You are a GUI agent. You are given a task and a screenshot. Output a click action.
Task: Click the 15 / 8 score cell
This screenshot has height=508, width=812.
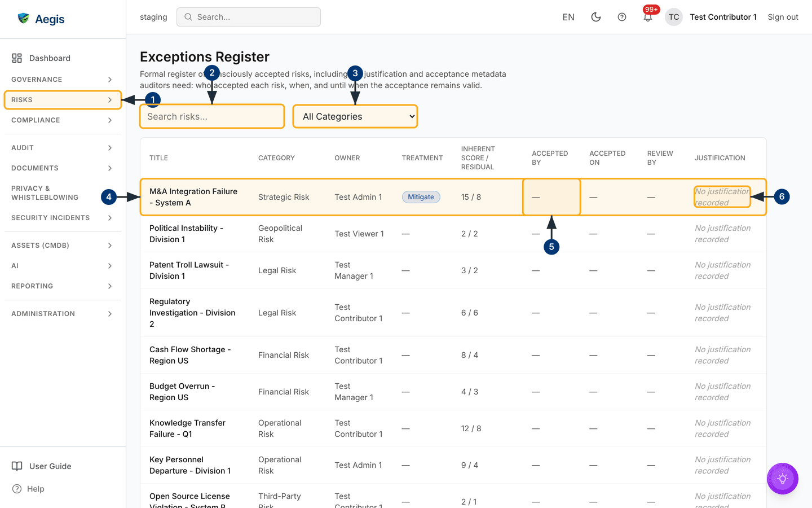(x=471, y=197)
